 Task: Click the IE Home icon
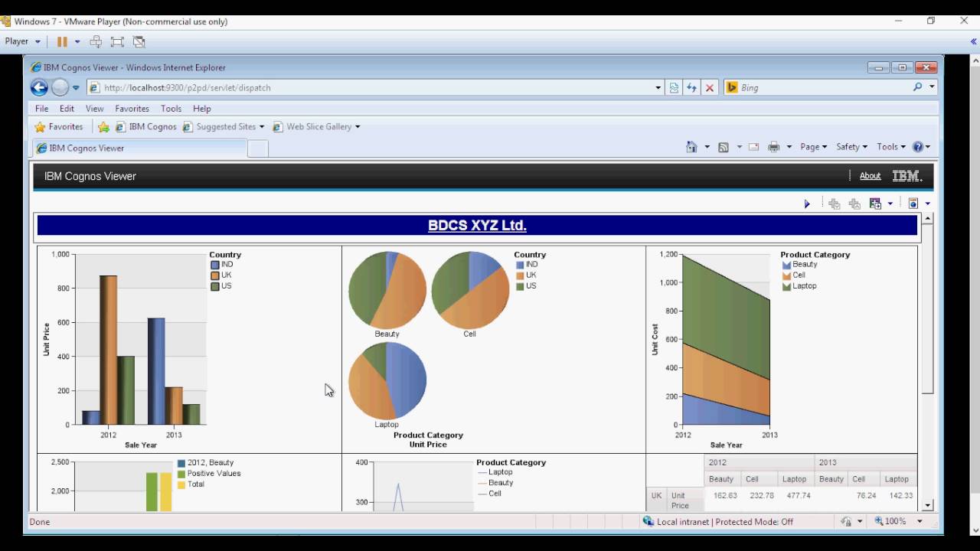point(691,147)
